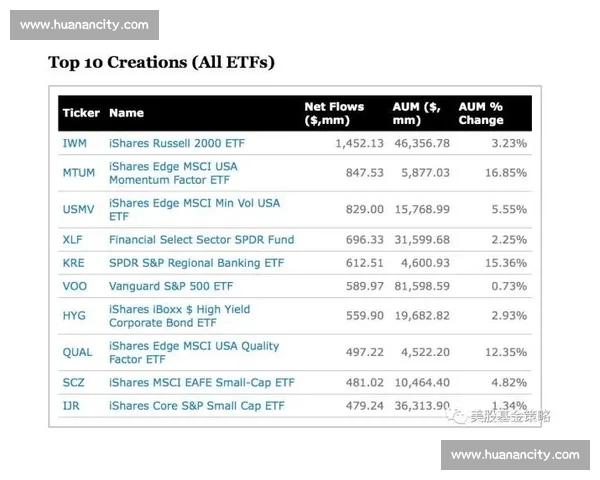Click the Top 10 Creations heading
Viewport: 600px width, 480px height.
161,62
